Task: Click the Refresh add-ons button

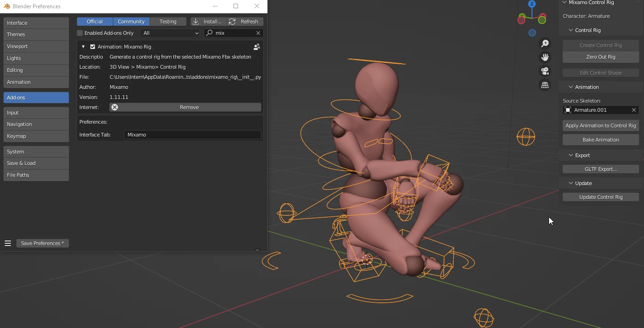Action: click(245, 22)
